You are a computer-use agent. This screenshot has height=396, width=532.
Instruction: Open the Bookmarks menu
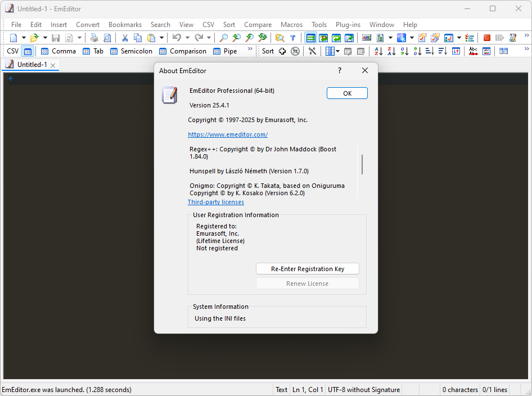coord(125,25)
